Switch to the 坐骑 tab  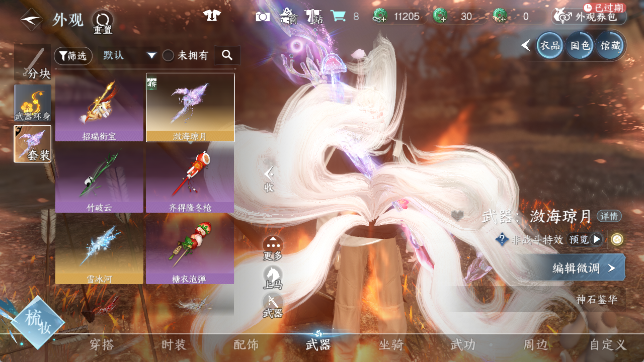coord(391,345)
